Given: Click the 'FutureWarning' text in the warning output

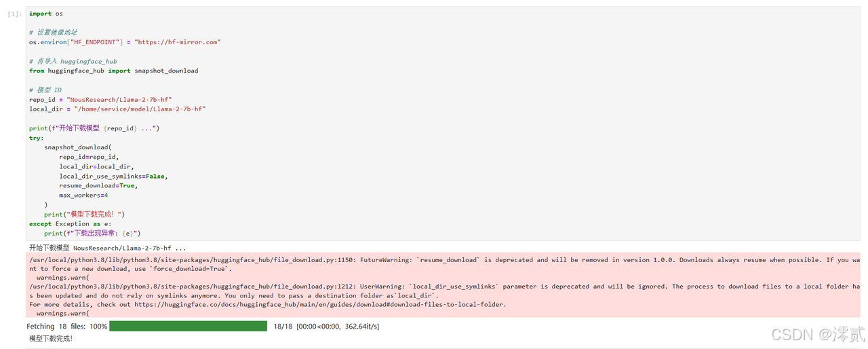Looking at the screenshot, I should point(384,260).
